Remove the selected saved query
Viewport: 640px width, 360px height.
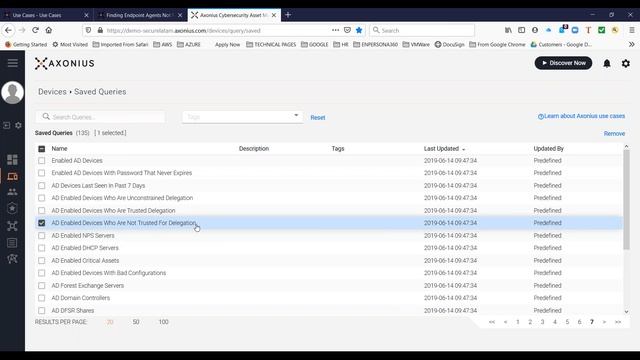[614, 133]
